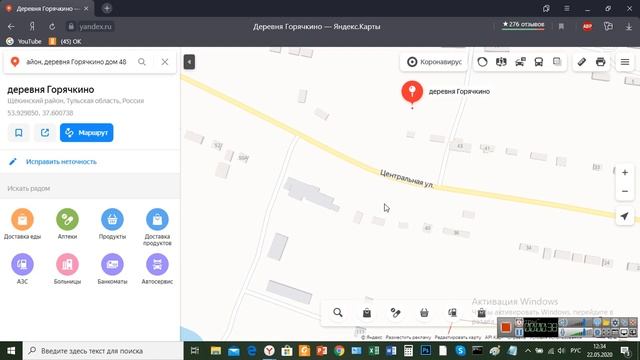Click the magnifier in bottom map toolbar
The height and width of the screenshot is (360, 640).
(338, 313)
